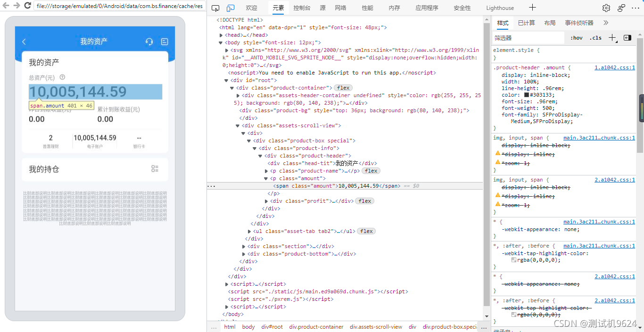Open main.3ac211 link on -webkit-appearance: none rule
This screenshot has height=332, width=644.
click(599, 222)
